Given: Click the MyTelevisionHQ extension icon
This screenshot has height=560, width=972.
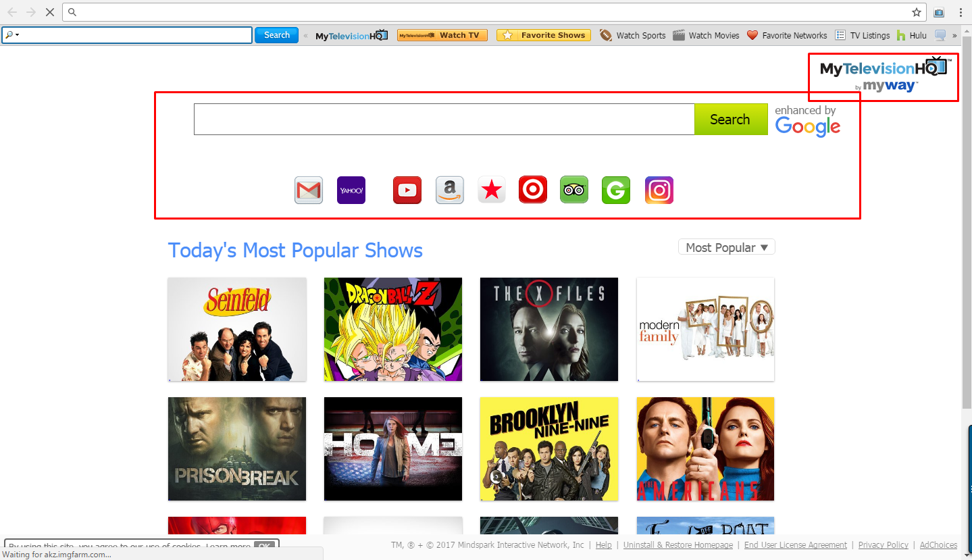Looking at the screenshot, I should 939,12.
